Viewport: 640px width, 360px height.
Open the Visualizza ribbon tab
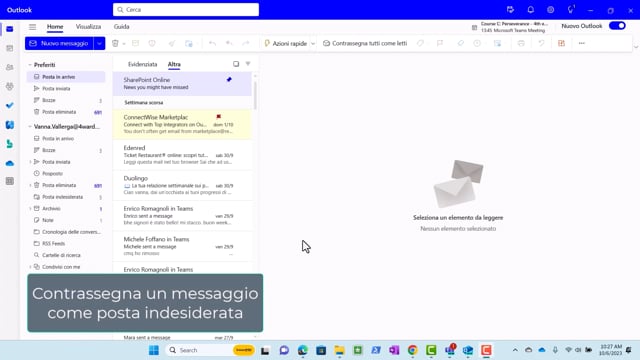click(x=88, y=27)
